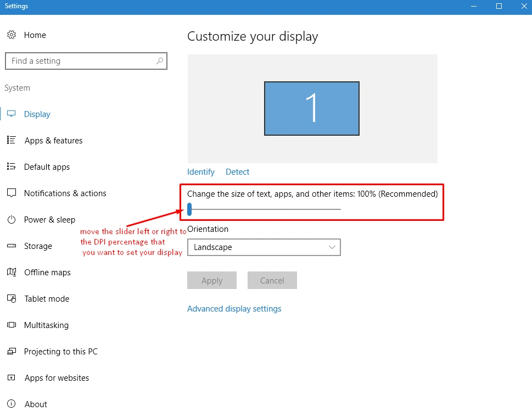The image size is (532, 411).
Task: Select display monitor 1 thumbnail
Action: [312, 108]
